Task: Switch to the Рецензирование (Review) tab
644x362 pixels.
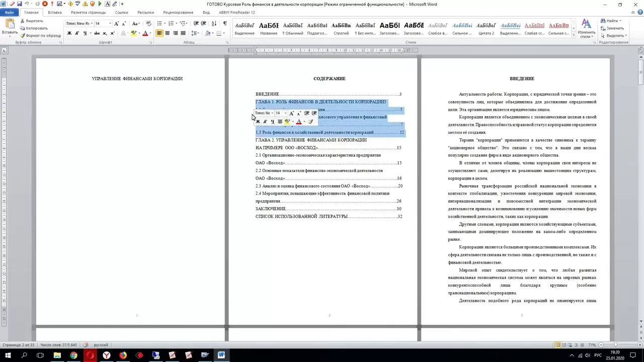Action: click(x=178, y=13)
